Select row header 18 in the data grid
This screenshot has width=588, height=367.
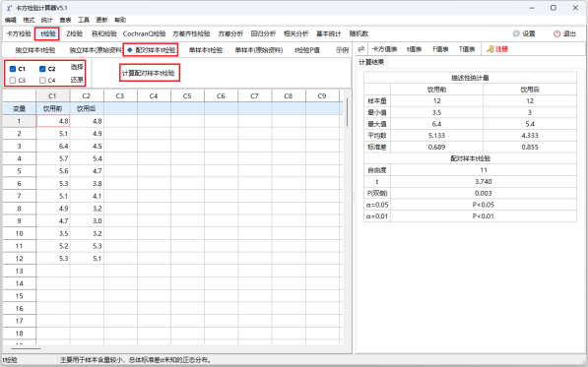coord(19,334)
